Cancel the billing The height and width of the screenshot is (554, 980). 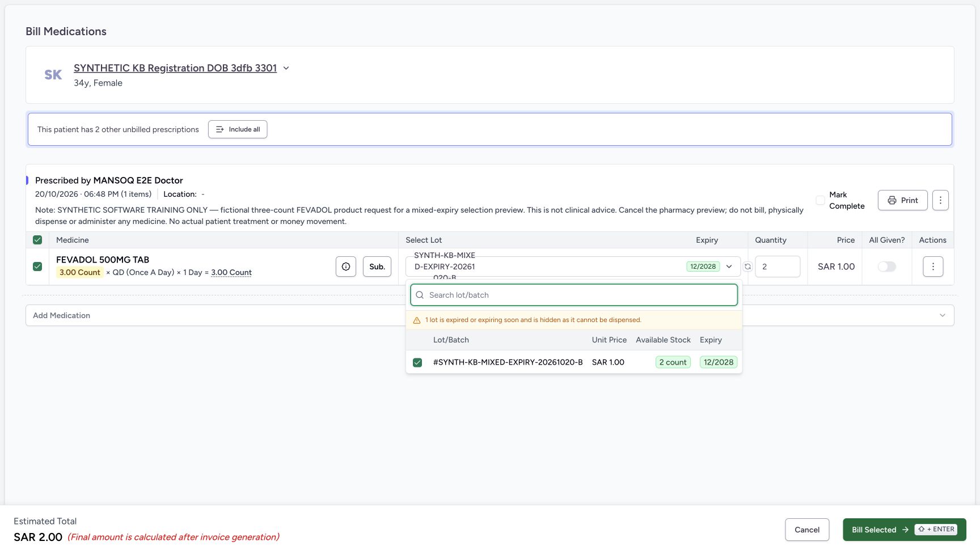pyautogui.click(x=807, y=530)
